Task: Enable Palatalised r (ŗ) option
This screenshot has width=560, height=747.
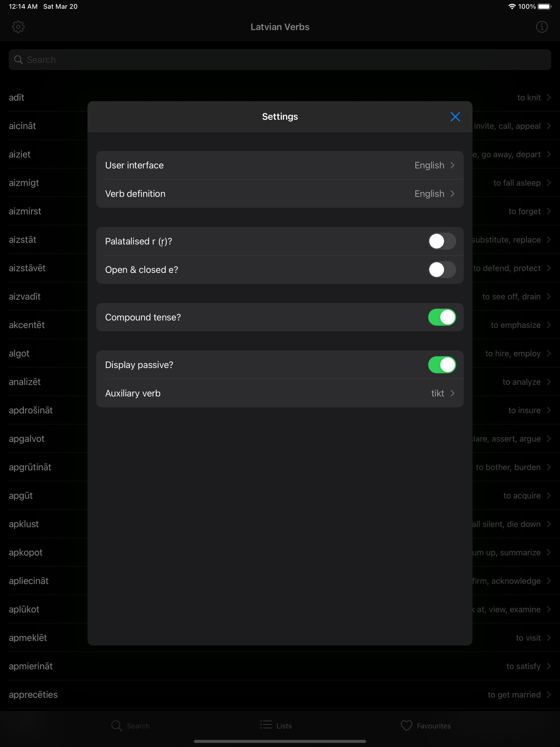Action: coord(442,241)
